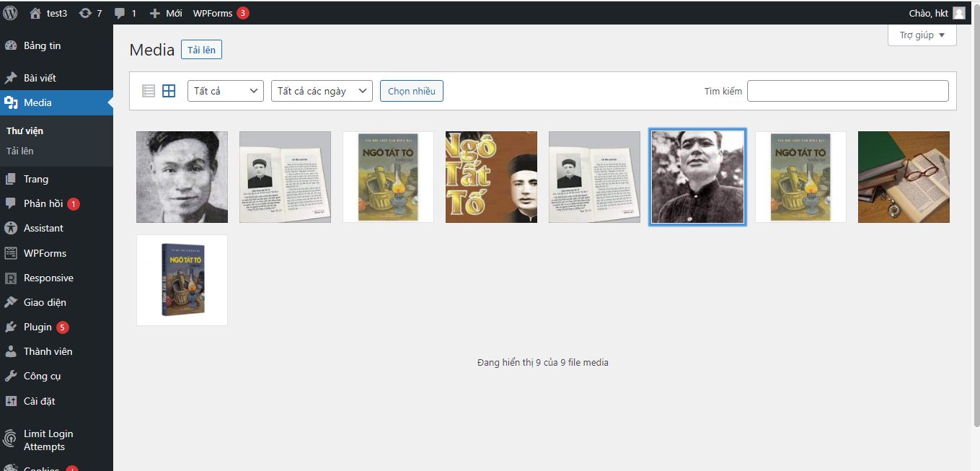Click the Tải lên button beside Media heading
Image resolution: width=980 pixels, height=471 pixels.
point(201,50)
